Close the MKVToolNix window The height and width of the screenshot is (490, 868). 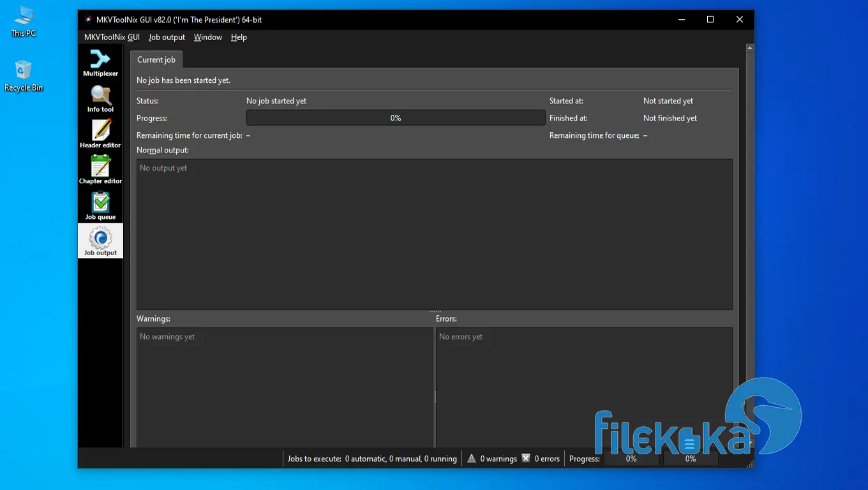(739, 19)
